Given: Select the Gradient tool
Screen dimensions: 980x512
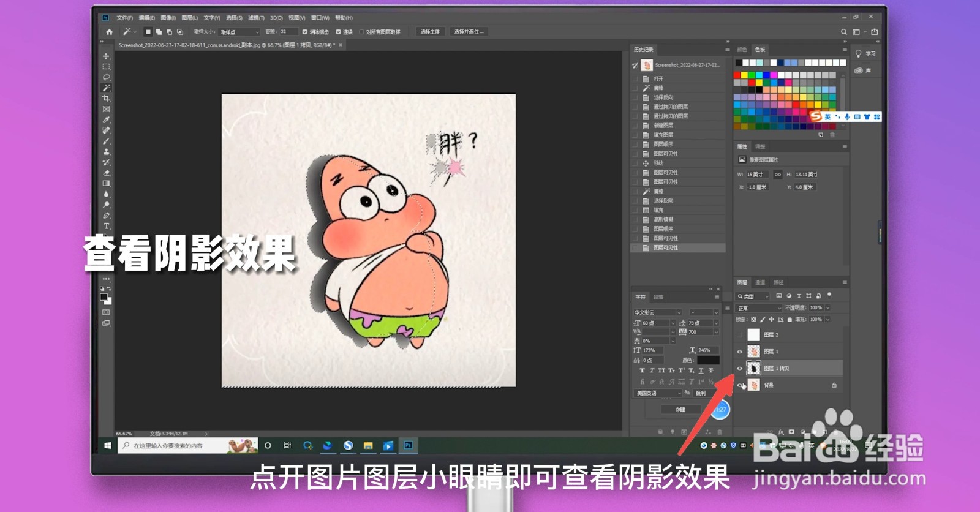Looking at the screenshot, I should pos(106,183).
